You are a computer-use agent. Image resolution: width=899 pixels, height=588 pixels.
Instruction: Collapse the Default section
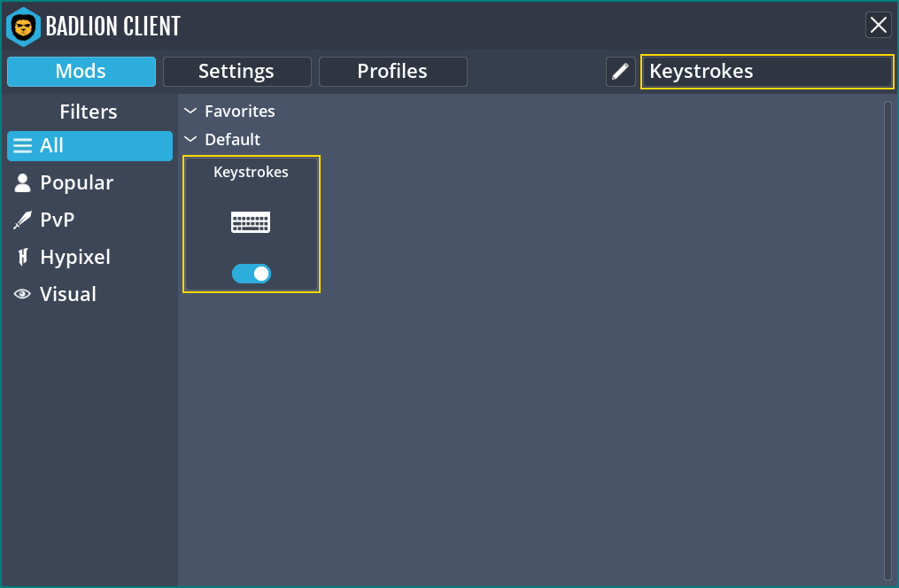point(190,139)
